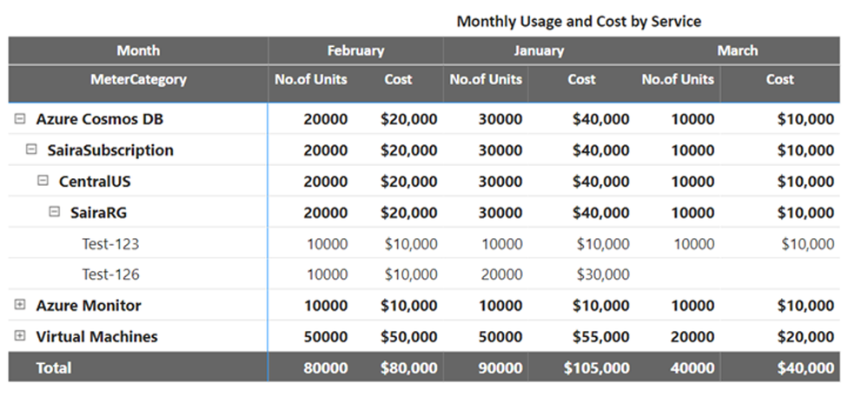Select the $55,000 Virtual Machines cell

coord(600,336)
